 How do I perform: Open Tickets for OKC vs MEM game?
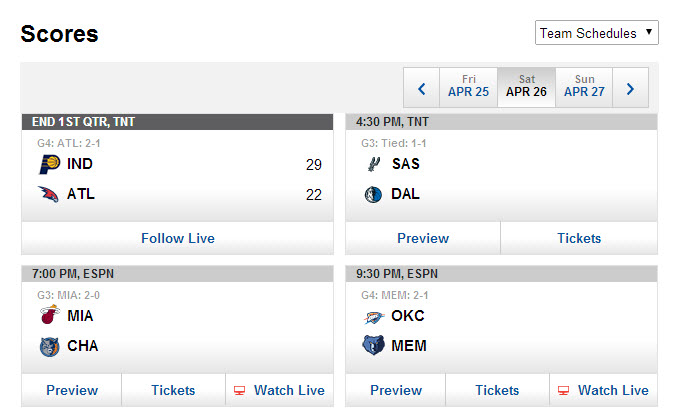497,390
